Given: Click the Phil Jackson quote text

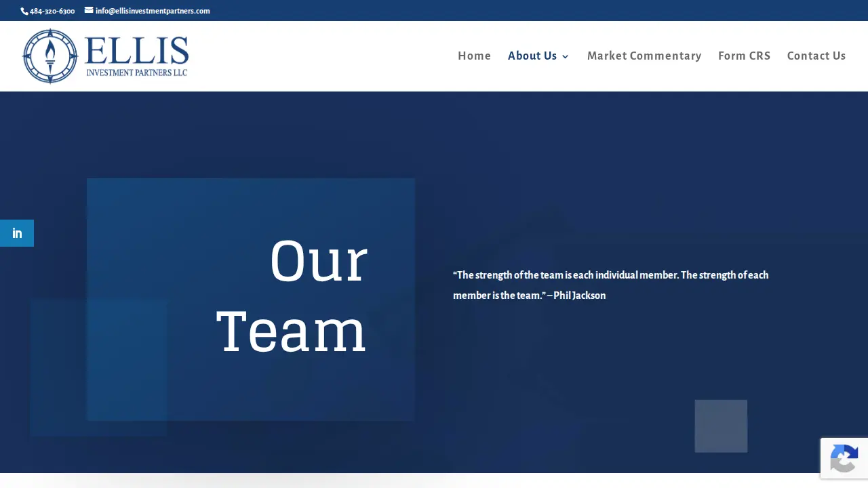Looking at the screenshot, I should pyautogui.click(x=611, y=285).
